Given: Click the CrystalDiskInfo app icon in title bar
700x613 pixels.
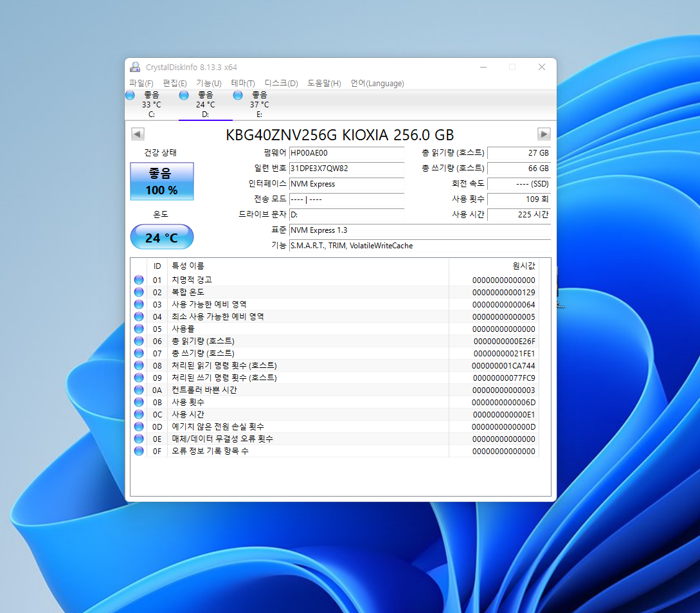Looking at the screenshot, I should point(135,67).
